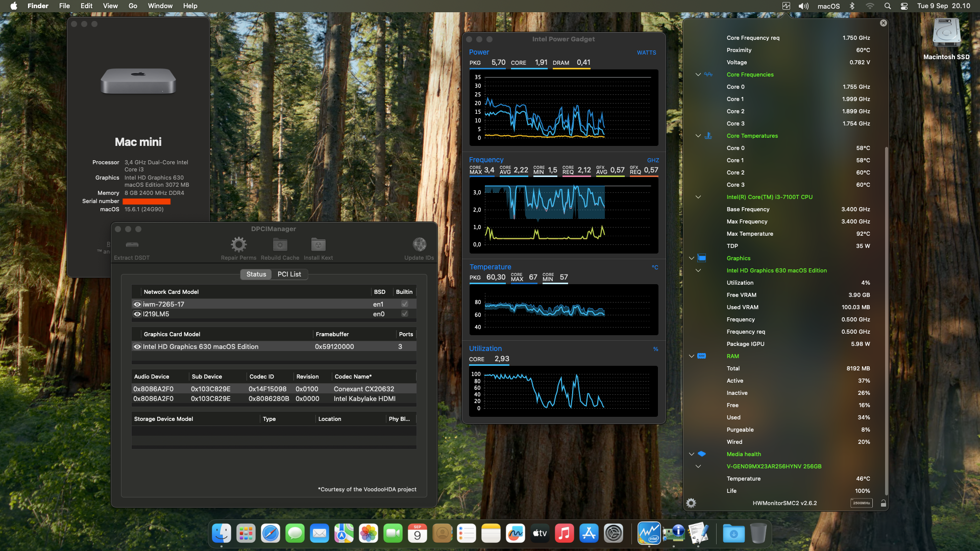Collapse the RAM group in HWMonitor
This screenshot has height=551, width=980.
tap(692, 356)
